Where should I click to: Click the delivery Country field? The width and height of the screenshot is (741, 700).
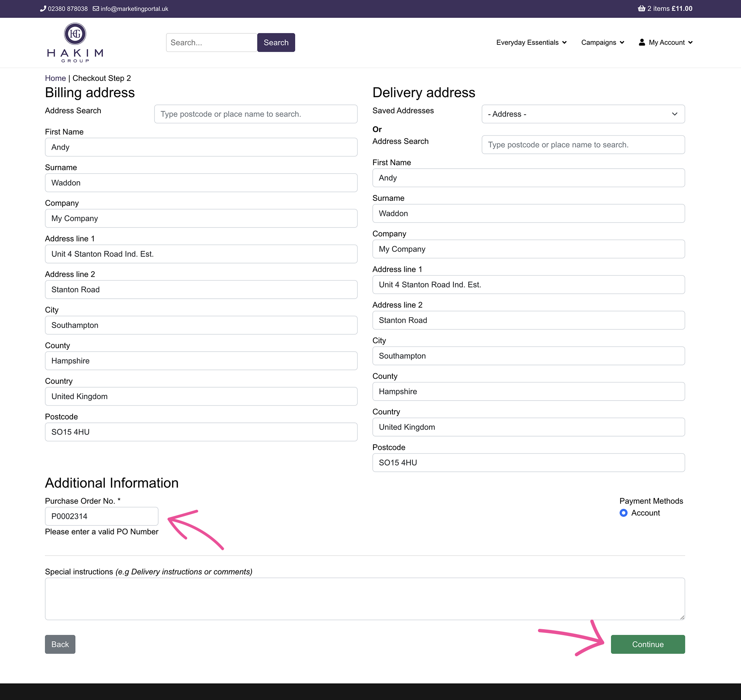(x=529, y=427)
